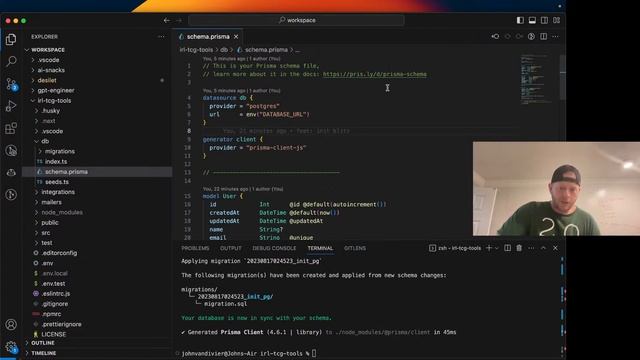The height and width of the screenshot is (360, 640).
Task: Toggle primary side bar layout icon
Action: [520, 20]
